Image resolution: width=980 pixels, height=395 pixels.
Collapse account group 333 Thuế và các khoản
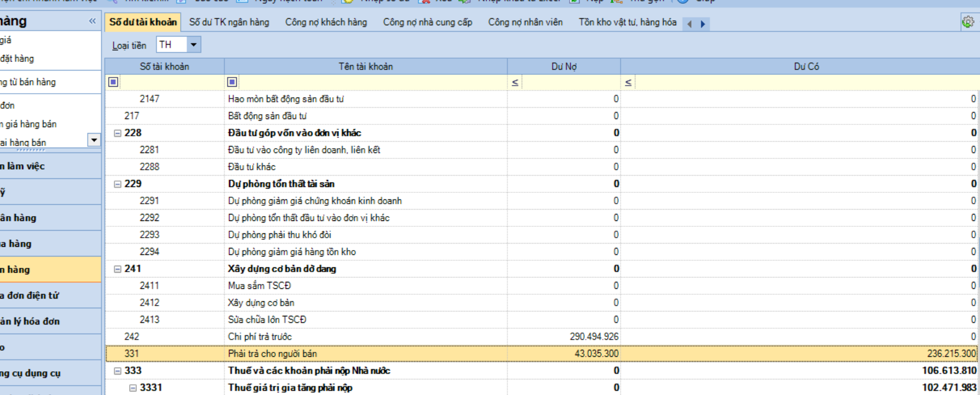click(118, 371)
